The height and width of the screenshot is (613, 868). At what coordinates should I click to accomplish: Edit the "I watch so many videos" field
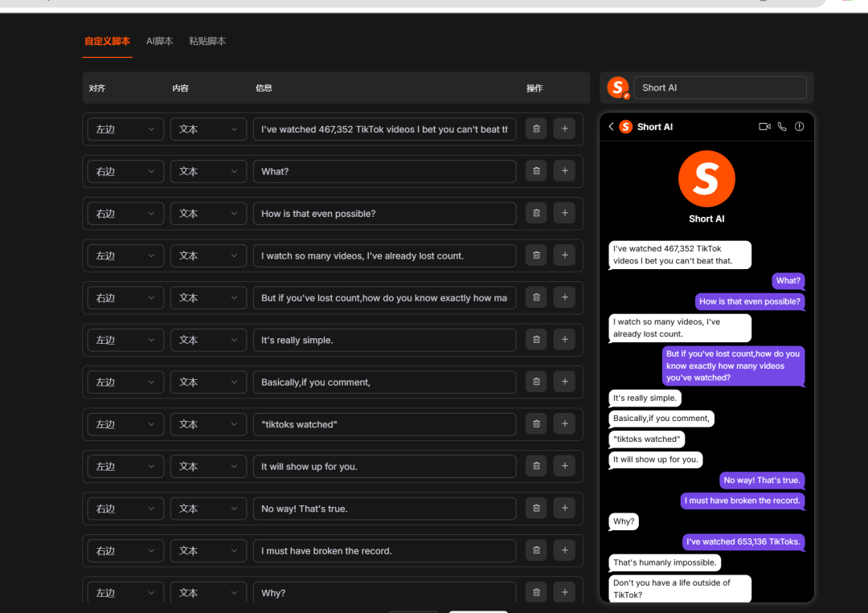click(385, 255)
